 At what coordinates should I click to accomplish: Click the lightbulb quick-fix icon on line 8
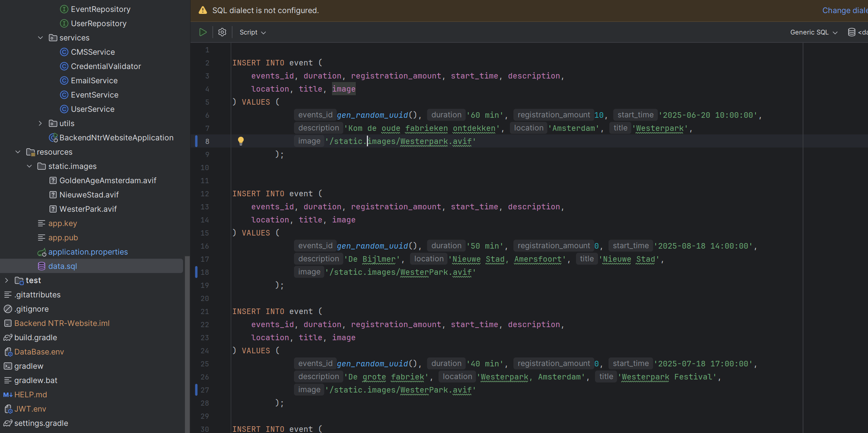pos(240,141)
